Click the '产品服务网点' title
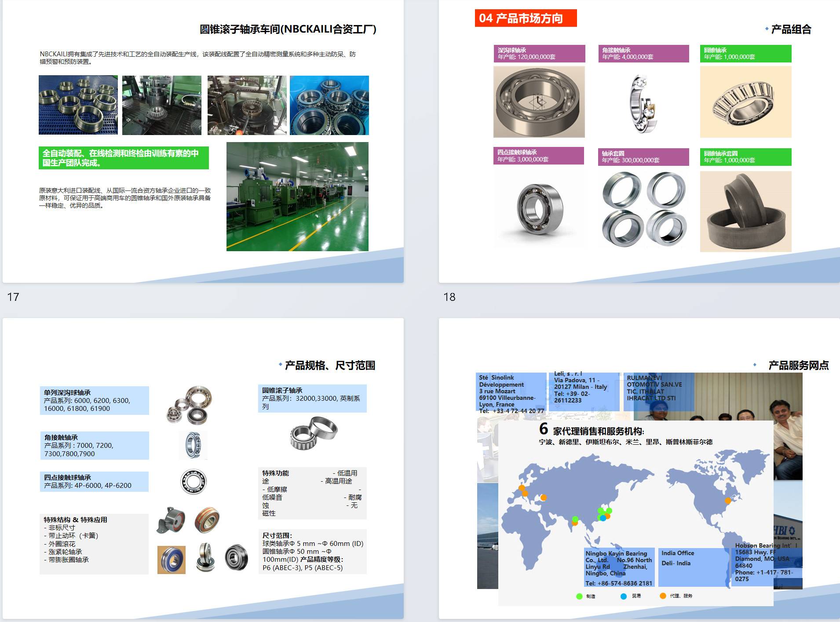 tap(799, 365)
